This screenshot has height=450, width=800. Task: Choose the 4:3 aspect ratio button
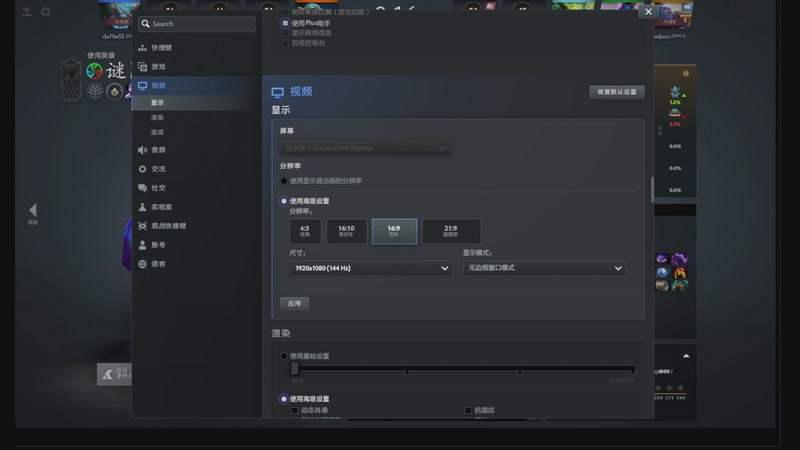pos(305,231)
